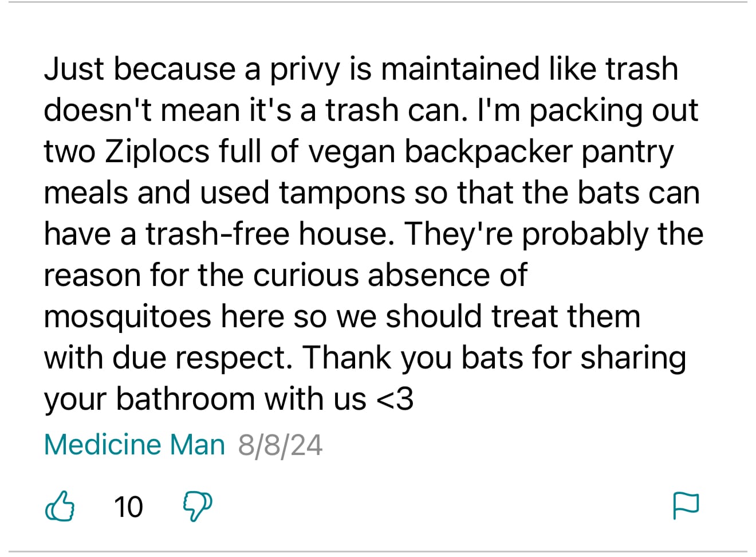Click the word 'Ziplocs' in comment
Viewport: 756px width, 557px height.
[x=157, y=152]
